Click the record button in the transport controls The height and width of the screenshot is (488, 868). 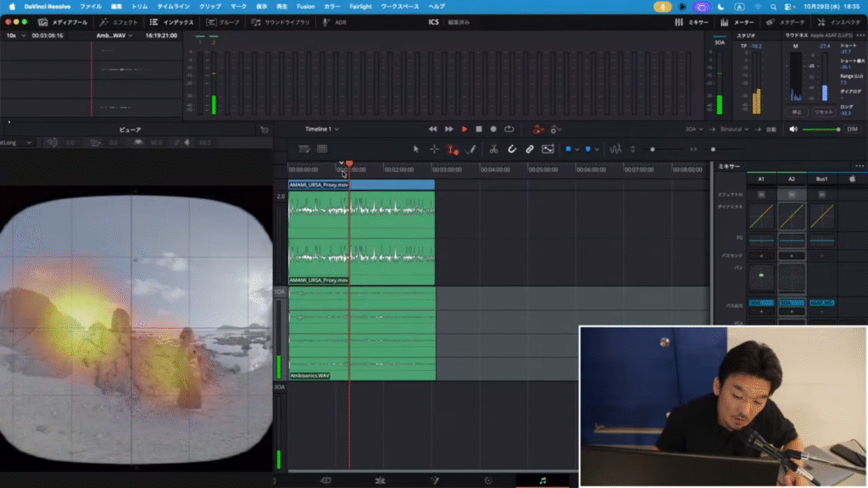(x=494, y=129)
